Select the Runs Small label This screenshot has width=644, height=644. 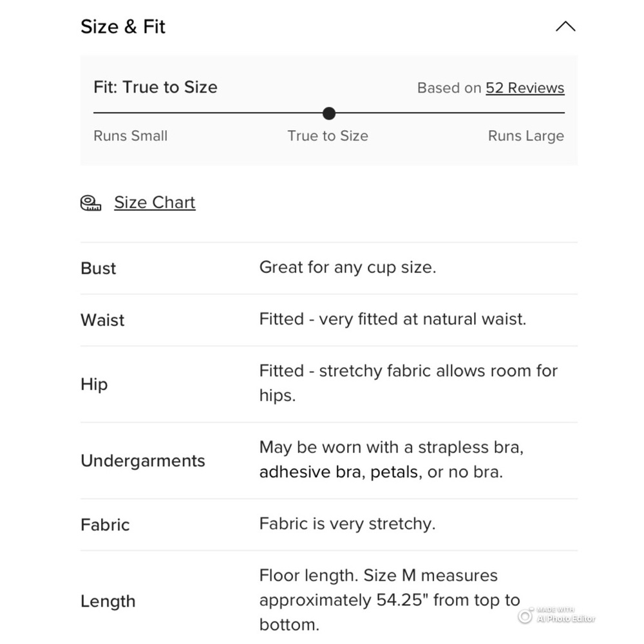(131, 136)
